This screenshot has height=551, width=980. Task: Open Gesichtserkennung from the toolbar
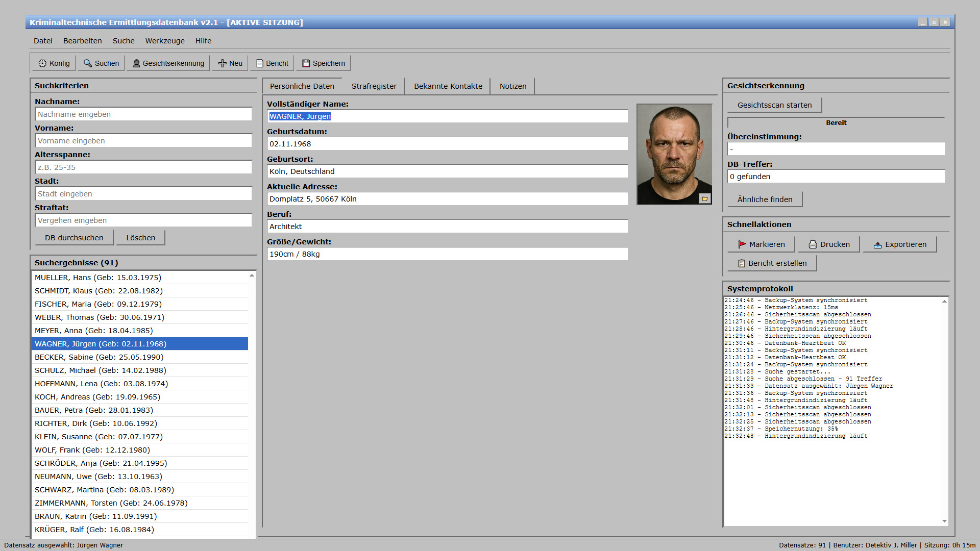click(x=168, y=63)
